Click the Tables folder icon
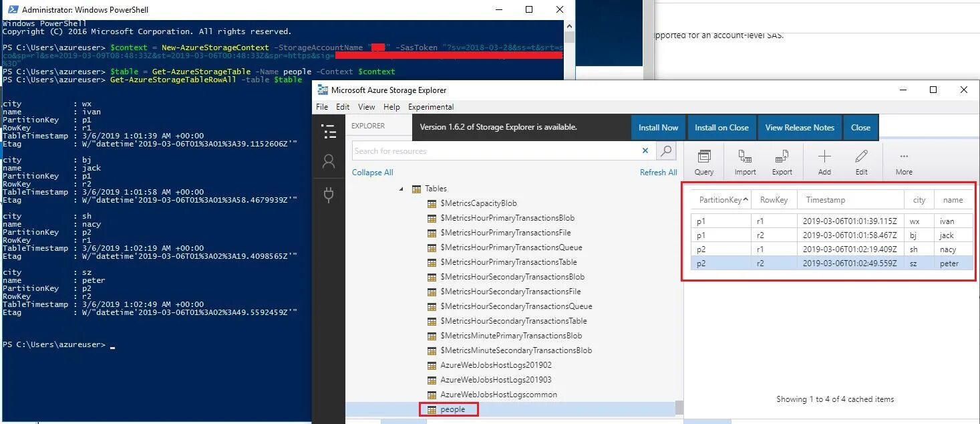 416,189
